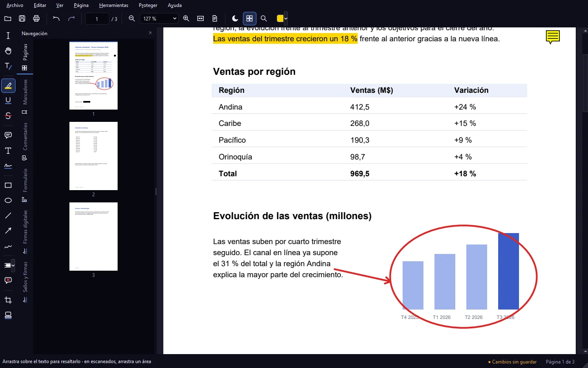588x368 pixels.
Task: Fit page to width
Action: pos(200,18)
